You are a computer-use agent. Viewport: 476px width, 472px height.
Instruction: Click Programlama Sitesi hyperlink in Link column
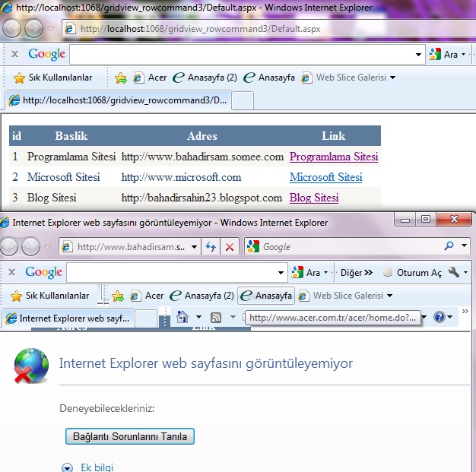[334, 157]
